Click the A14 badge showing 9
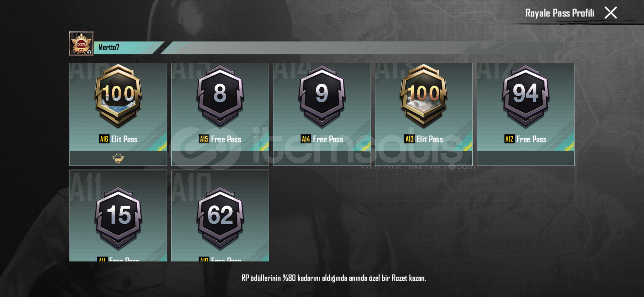Image resolution: width=644 pixels, height=297 pixels. (x=322, y=96)
